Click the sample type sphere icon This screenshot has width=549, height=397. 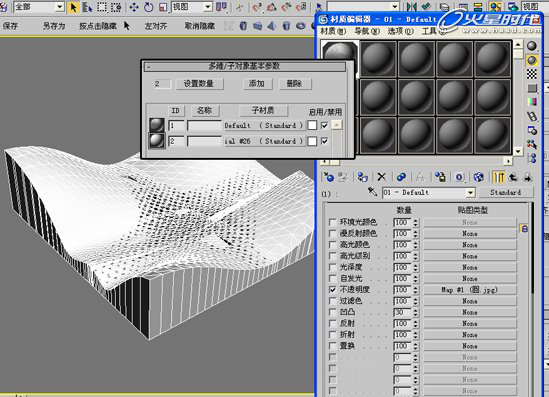(x=532, y=46)
